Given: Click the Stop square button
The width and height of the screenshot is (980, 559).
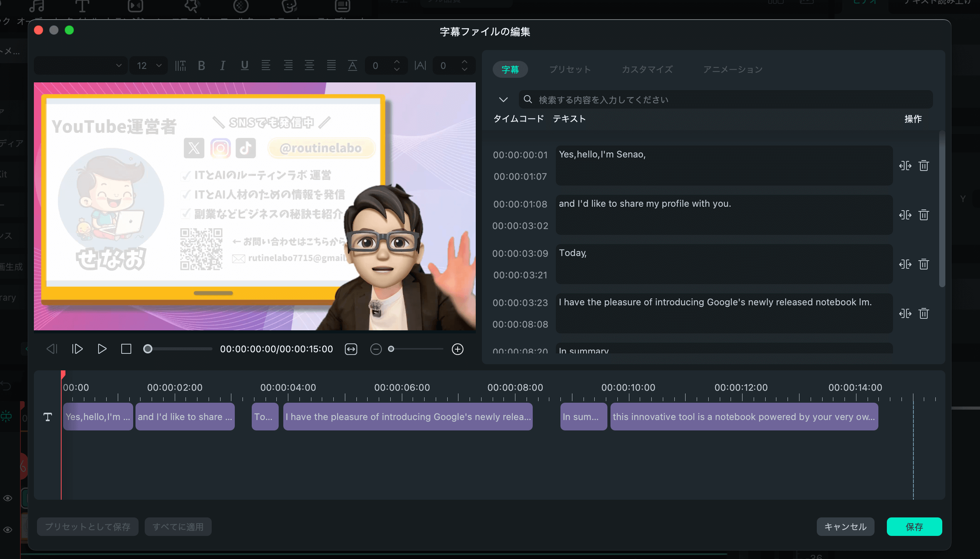Looking at the screenshot, I should [x=126, y=349].
